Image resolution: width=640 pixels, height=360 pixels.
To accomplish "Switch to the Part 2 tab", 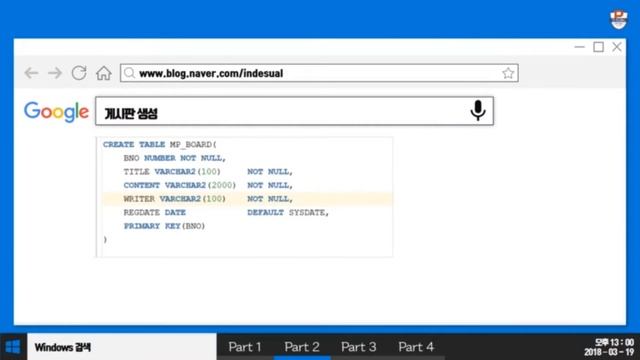I will 302,347.
